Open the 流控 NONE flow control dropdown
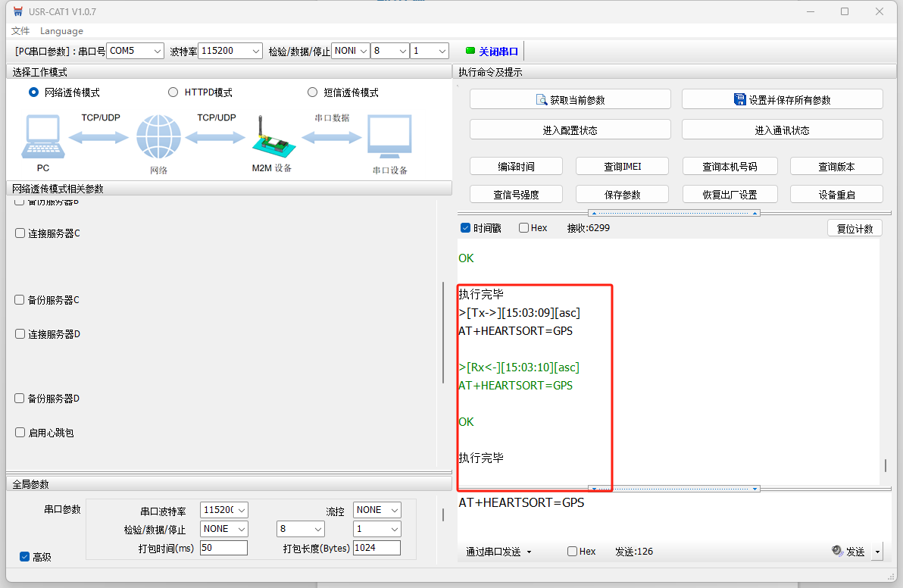Screen dimensions: 903x588 pos(377,510)
